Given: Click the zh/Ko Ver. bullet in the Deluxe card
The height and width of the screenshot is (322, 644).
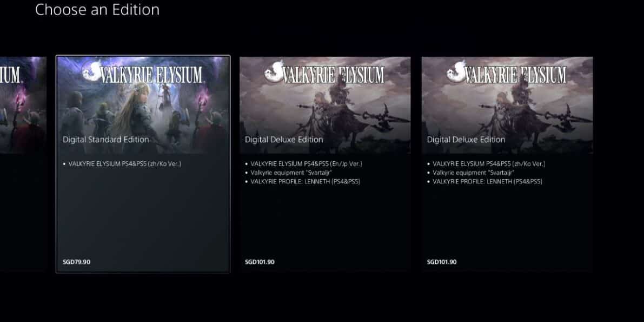Looking at the screenshot, I should click(x=489, y=163).
